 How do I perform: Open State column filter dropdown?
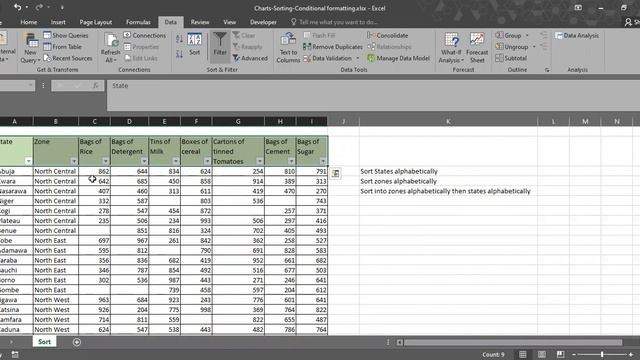coord(28,161)
